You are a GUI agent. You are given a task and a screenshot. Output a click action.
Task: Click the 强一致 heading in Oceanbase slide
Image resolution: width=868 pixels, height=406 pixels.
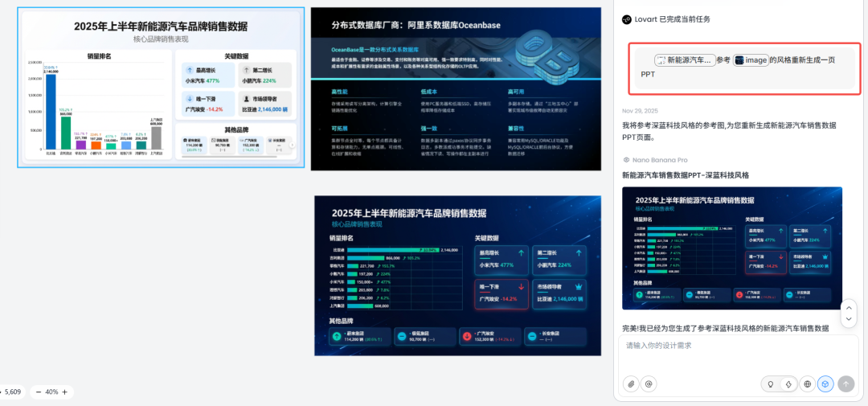click(428, 127)
